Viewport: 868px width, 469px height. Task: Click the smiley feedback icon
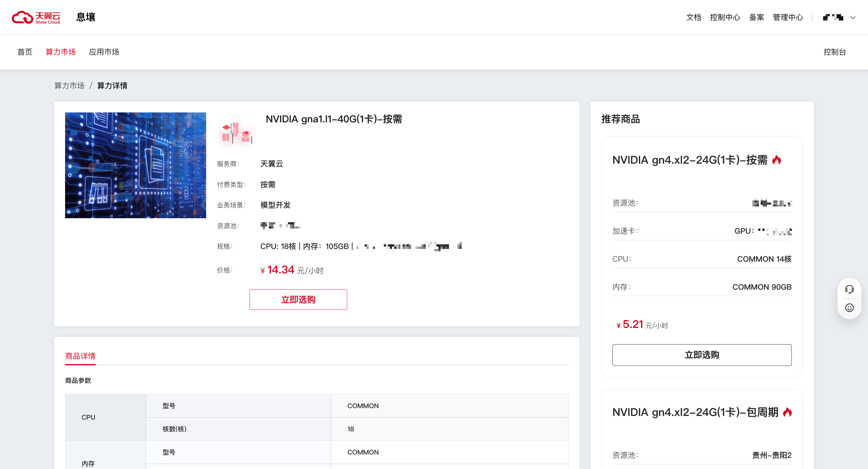coord(849,308)
